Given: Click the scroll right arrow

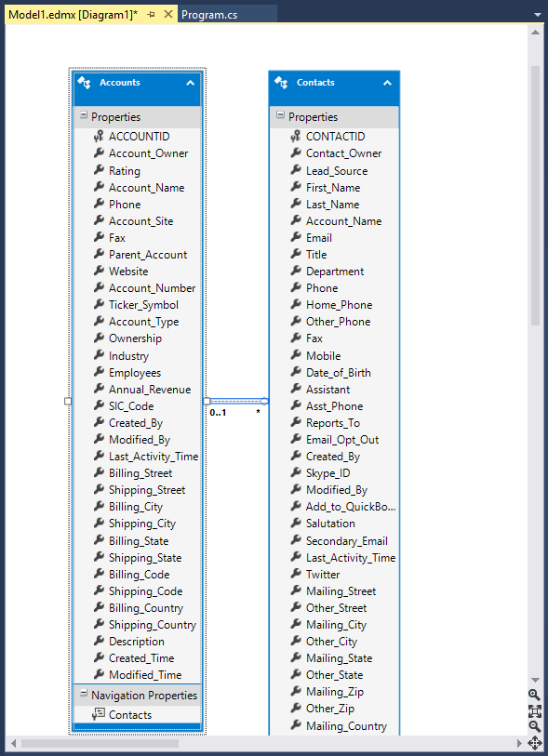Looking at the screenshot, I should point(519,743).
